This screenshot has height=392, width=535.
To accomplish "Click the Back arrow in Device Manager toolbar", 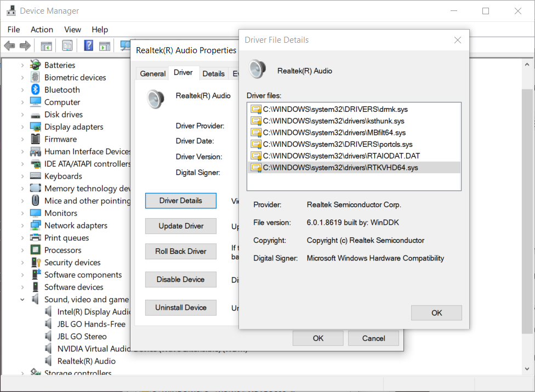I will [9, 46].
